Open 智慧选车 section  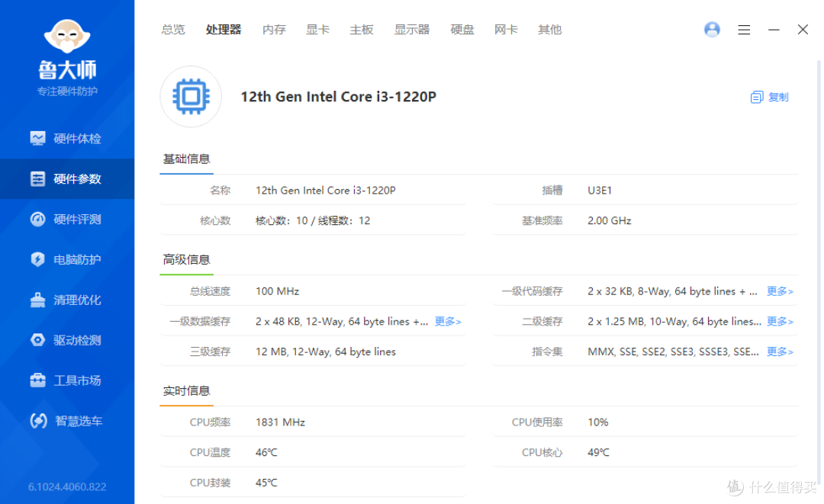[66, 421]
